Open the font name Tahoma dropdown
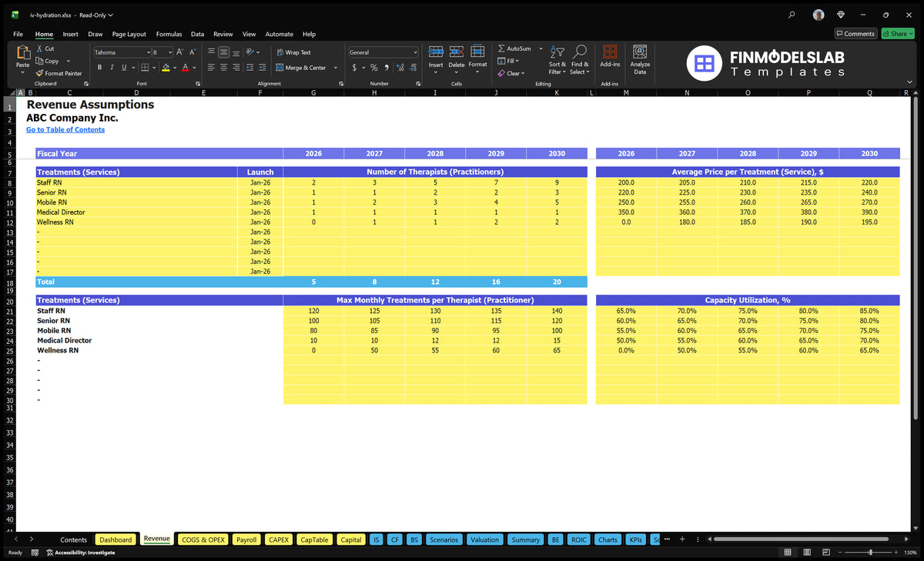Screen dimensions: 924x561 pos(147,52)
